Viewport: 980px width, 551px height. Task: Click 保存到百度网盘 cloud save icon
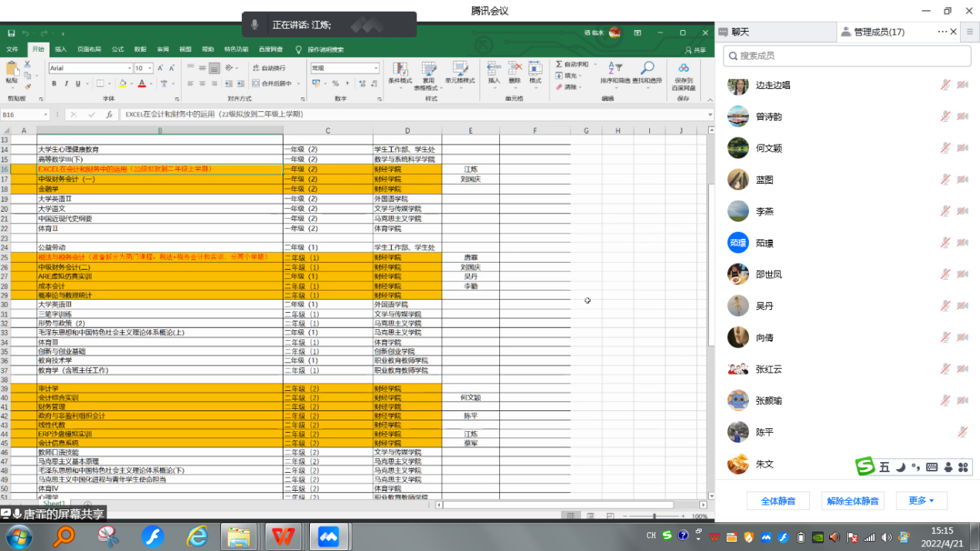[x=683, y=70]
